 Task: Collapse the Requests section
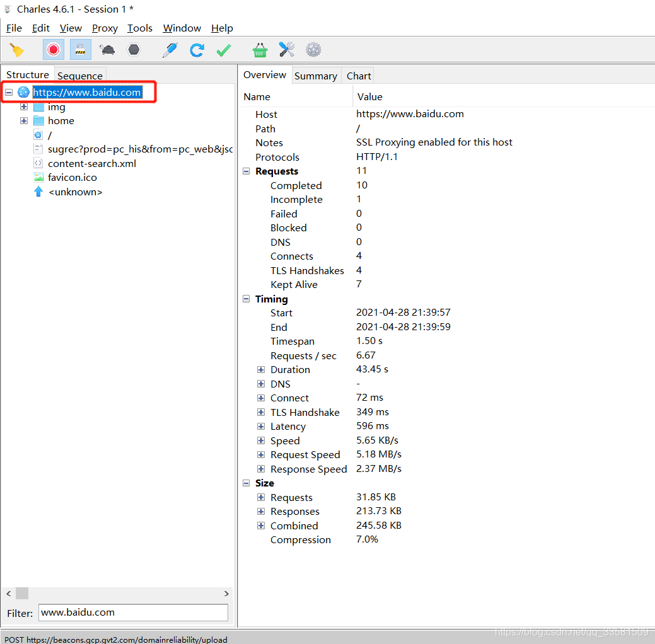[246, 171]
